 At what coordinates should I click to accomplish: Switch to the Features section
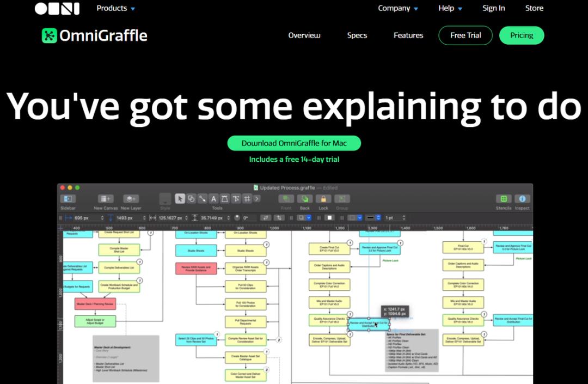click(408, 35)
